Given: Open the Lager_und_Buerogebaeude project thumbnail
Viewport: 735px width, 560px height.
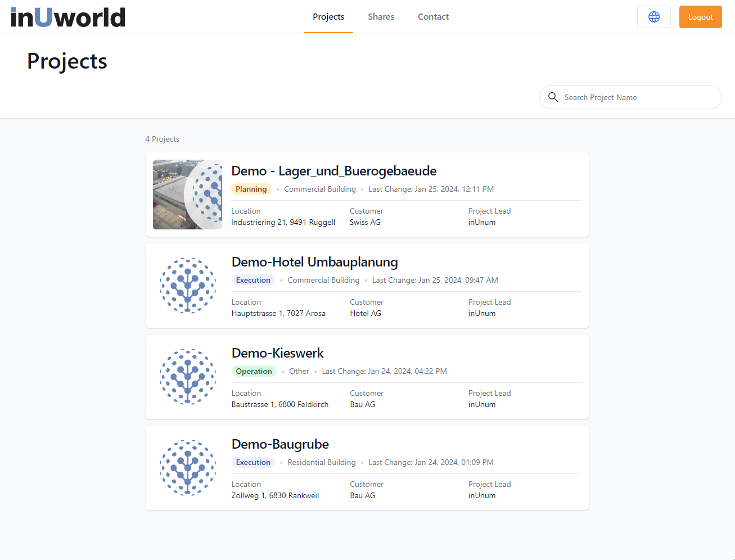Looking at the screenshot, I should pos(187,195).
